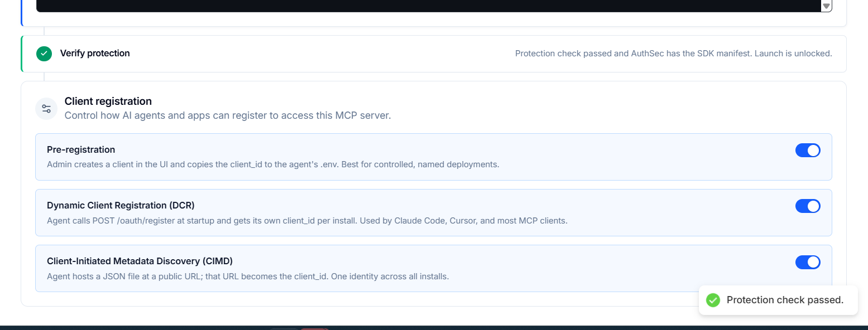868x330 pixels.
Task: Click the Client registration section heading
Action: 108,101
